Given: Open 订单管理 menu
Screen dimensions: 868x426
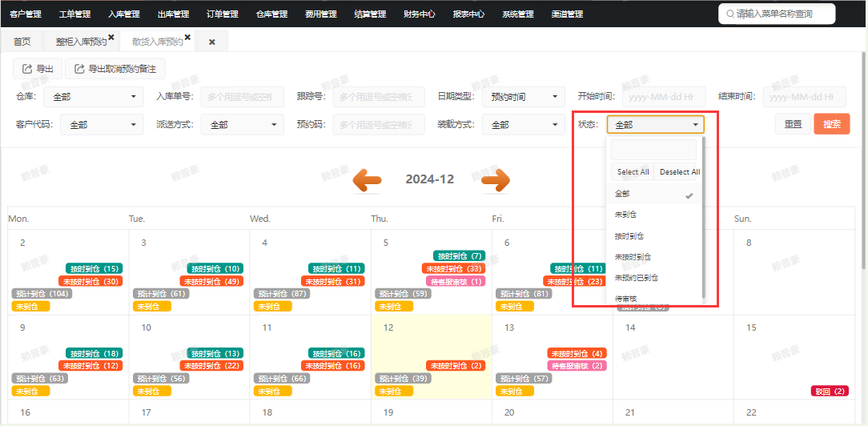Looking at the screenshot, I should click(x=223, y=14).
